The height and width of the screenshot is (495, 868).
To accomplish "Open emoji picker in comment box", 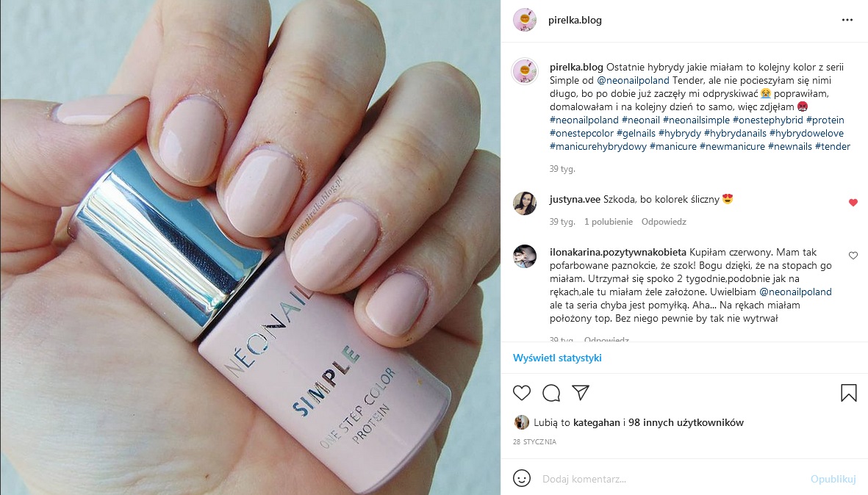I will 522,478.
